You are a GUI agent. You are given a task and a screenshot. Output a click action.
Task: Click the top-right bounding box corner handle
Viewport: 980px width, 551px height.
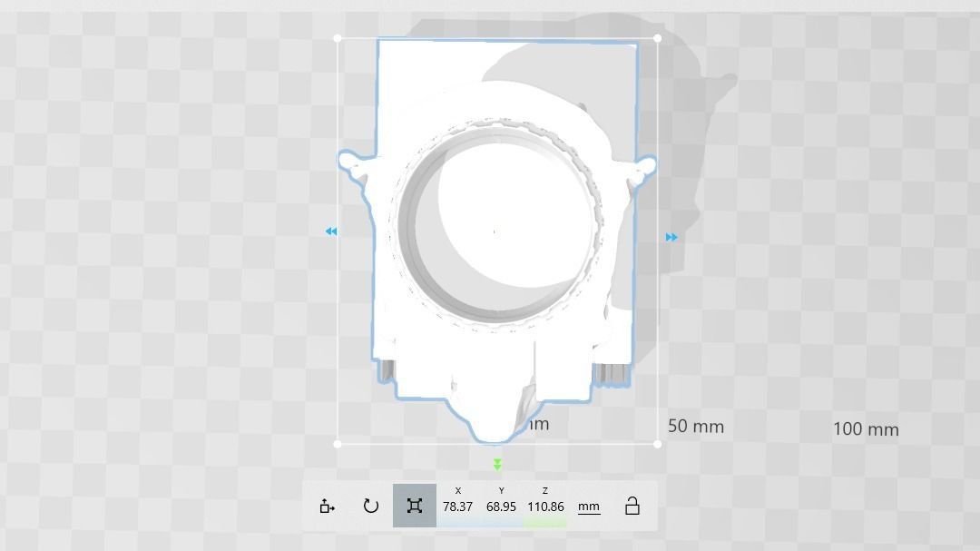pyautogui.click(x=658, y=38)
